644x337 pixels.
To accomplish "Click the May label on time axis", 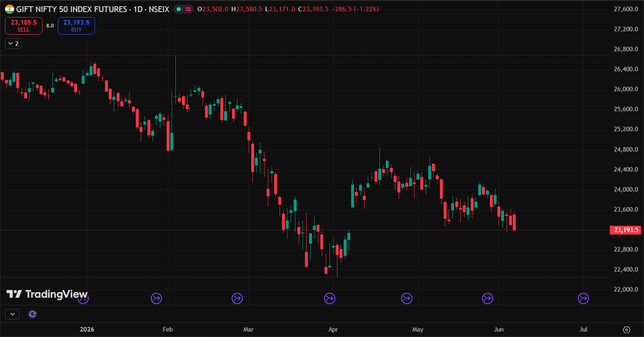I will tap(418, 329).
